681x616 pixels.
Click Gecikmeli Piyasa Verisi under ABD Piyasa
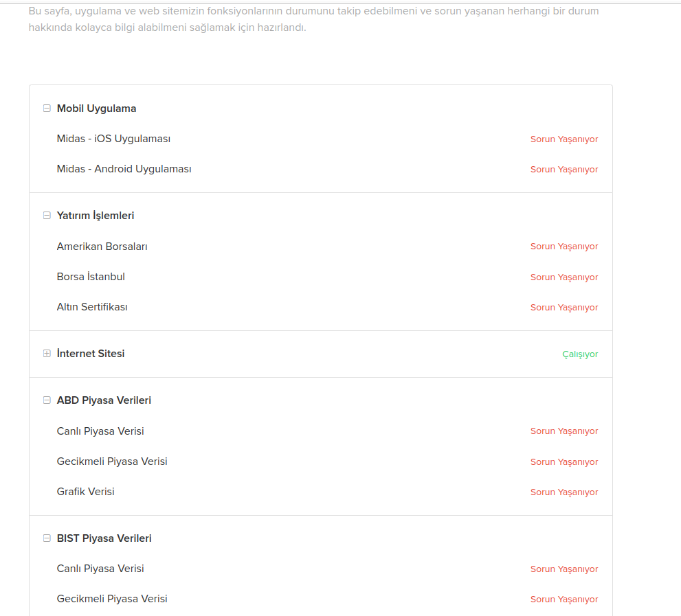point(112,461)
